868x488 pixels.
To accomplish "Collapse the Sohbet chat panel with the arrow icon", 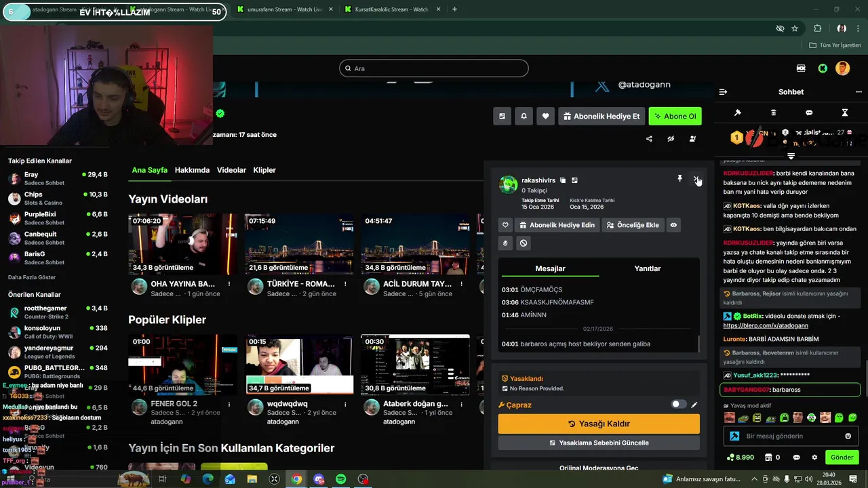I will click(723, 91).
